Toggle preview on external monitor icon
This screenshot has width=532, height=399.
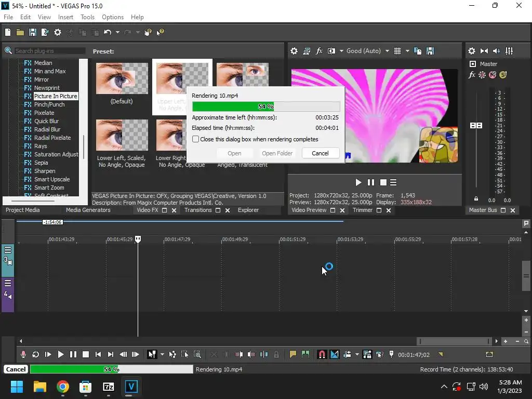[307, 51]
